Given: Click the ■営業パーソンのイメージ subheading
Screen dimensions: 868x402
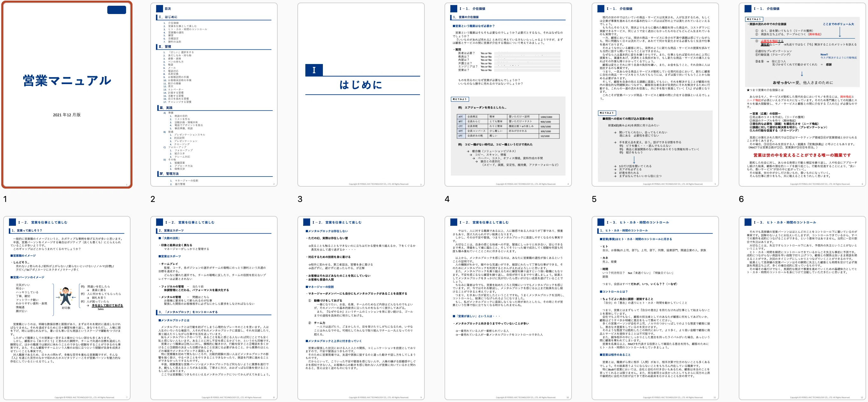Looking at the screenshot, I should click(x=27, y=277).
